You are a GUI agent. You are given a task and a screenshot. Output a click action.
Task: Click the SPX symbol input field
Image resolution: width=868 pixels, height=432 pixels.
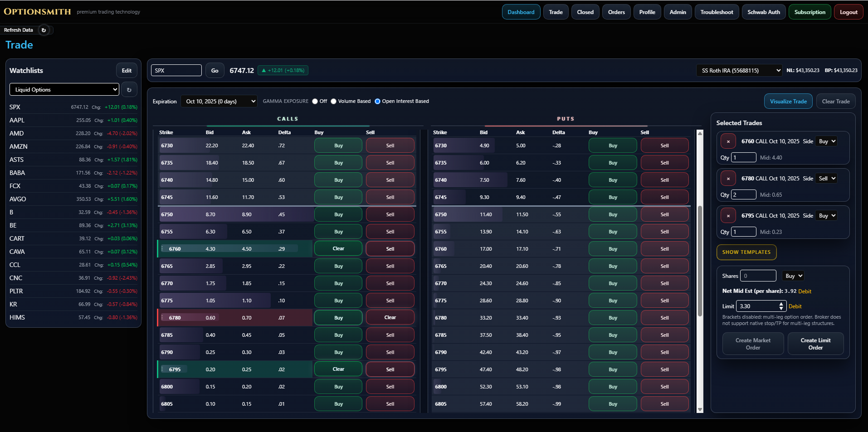tap(176, 71)
